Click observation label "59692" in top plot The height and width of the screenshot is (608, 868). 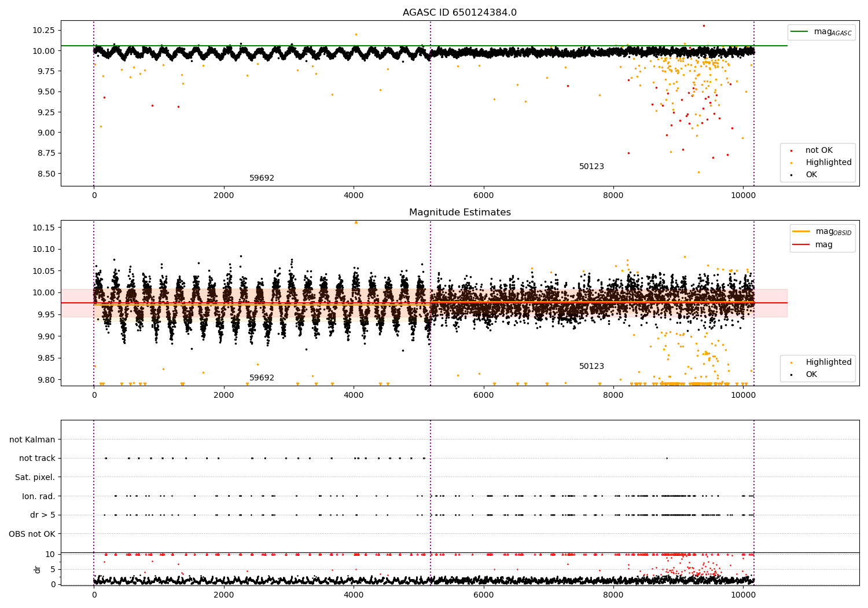(x=262, y=178)
